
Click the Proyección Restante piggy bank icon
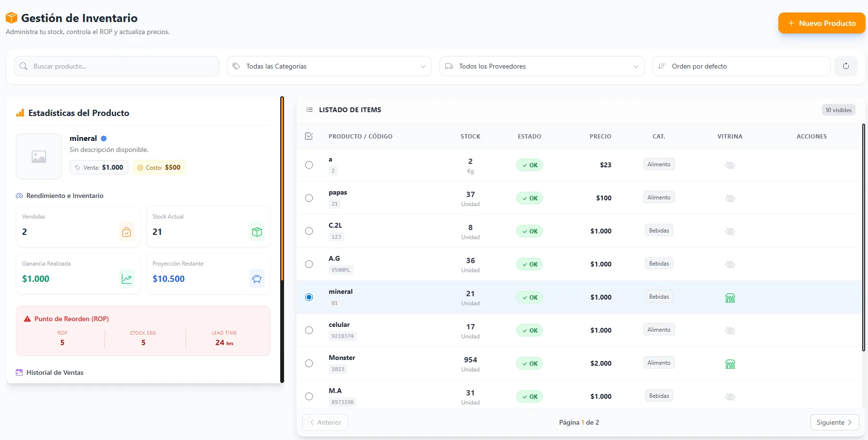coord(257,279)
